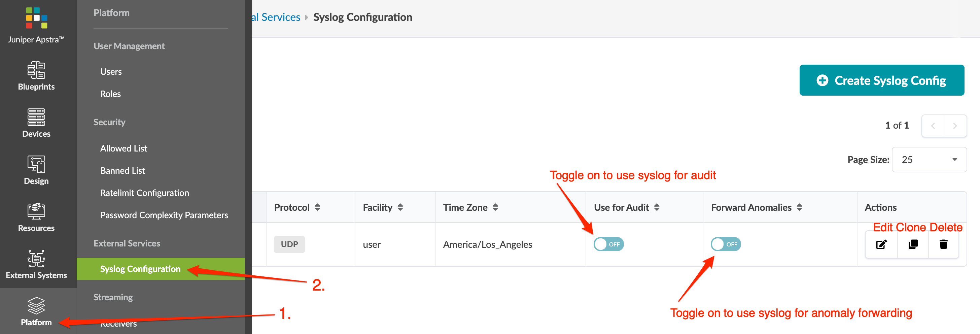Go to next page with right arrow

[x=954, y=126]
